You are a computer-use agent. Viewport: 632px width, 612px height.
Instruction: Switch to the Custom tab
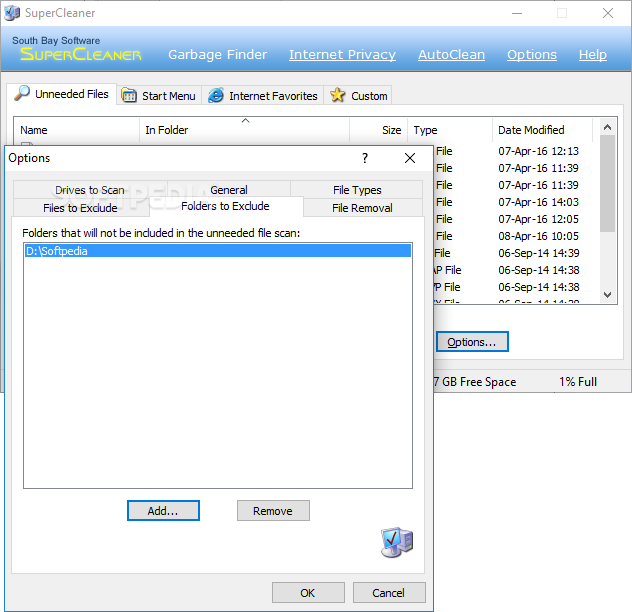tap(358, 96)
